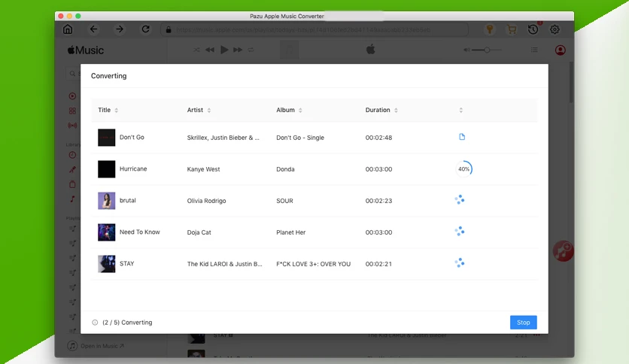
Task: Click the Apple Music logo
Action: point(86,50)
